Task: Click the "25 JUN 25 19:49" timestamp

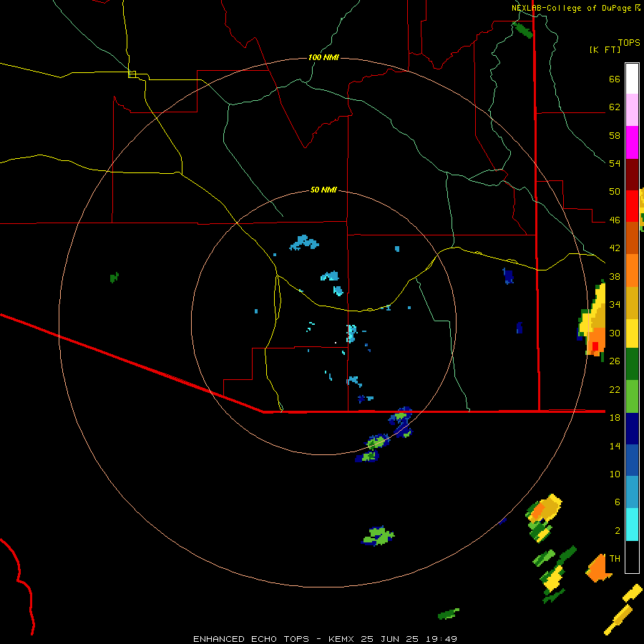Action: (409, 639)
